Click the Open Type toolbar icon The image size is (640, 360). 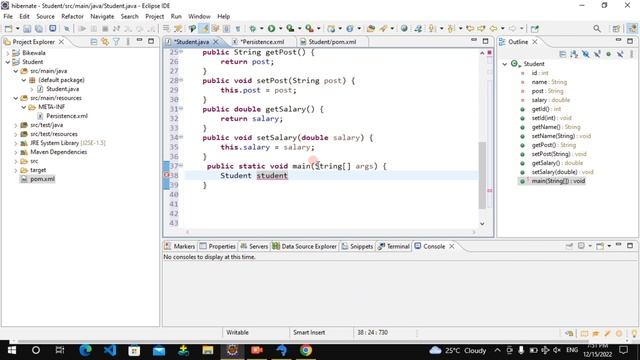point(371,29)
